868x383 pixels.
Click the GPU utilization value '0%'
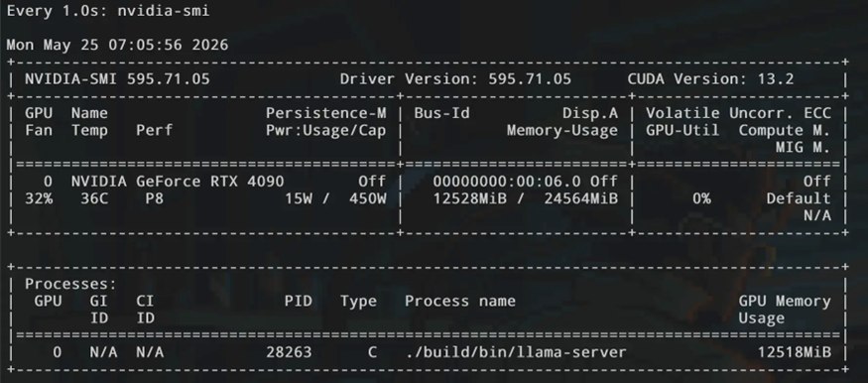coord(701,198)
